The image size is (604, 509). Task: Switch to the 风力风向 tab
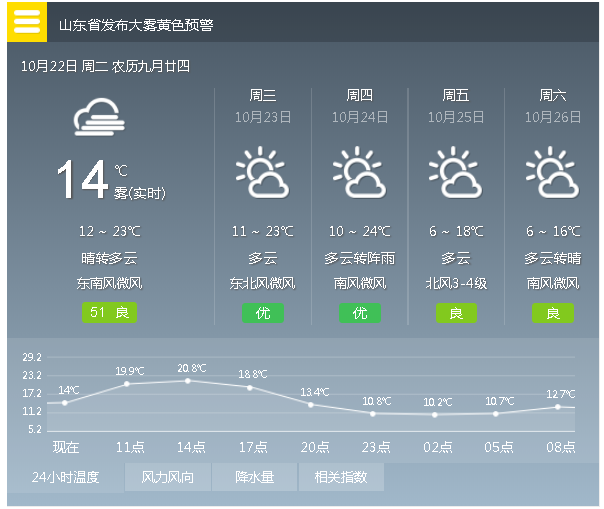coord(168,477)
